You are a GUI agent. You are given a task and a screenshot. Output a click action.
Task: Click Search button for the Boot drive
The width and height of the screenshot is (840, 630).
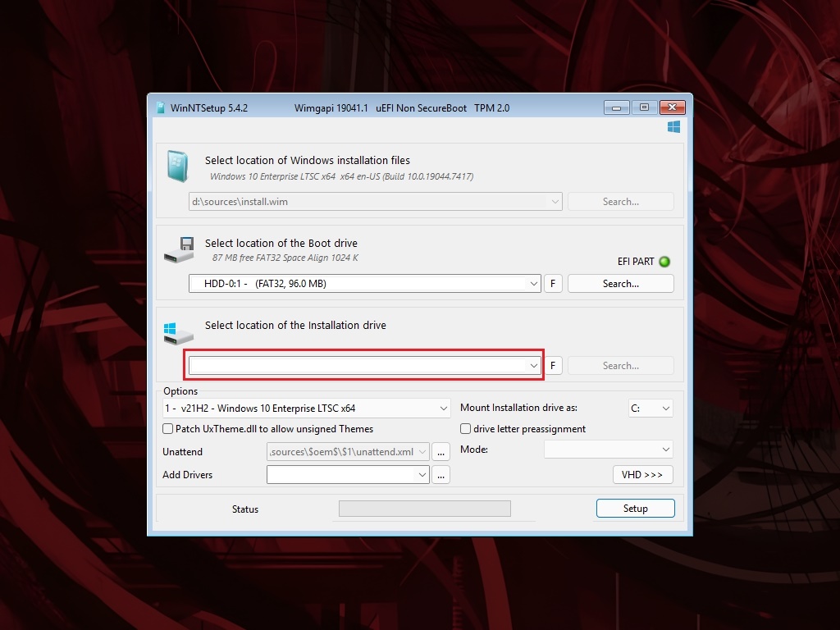(x=621, y=283)
